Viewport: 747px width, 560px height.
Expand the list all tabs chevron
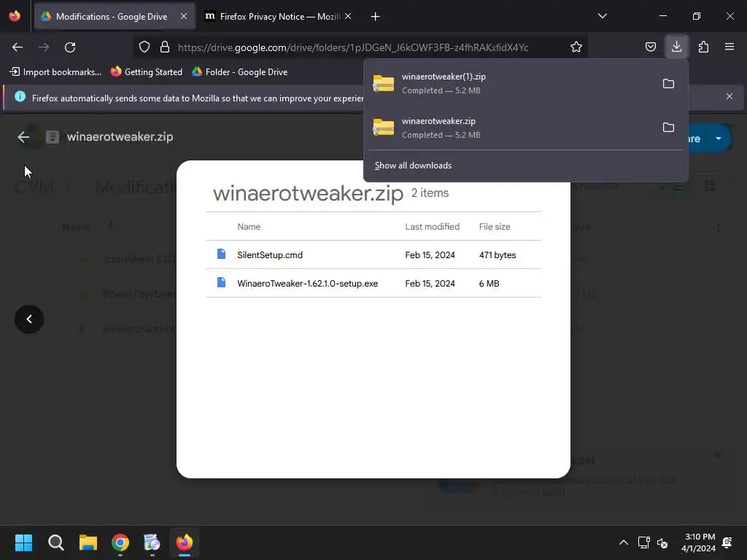coord(602,16)
